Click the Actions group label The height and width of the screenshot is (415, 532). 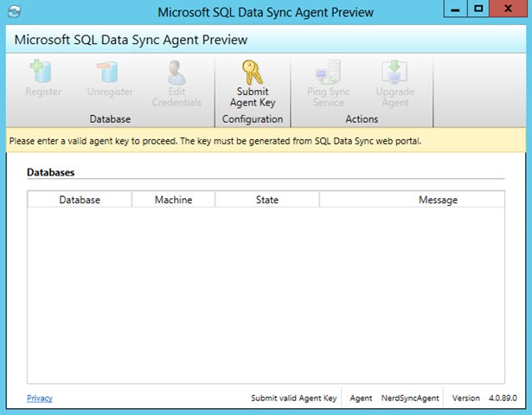(362, 119)
